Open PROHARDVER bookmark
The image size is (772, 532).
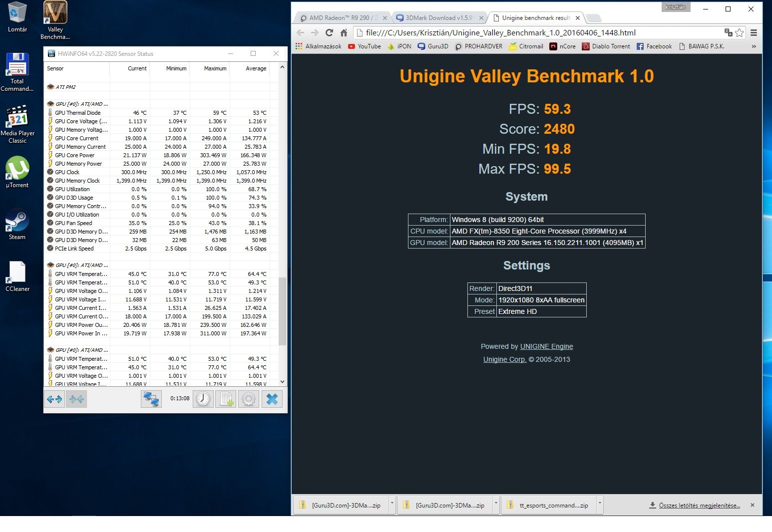[x=478, y=46]
